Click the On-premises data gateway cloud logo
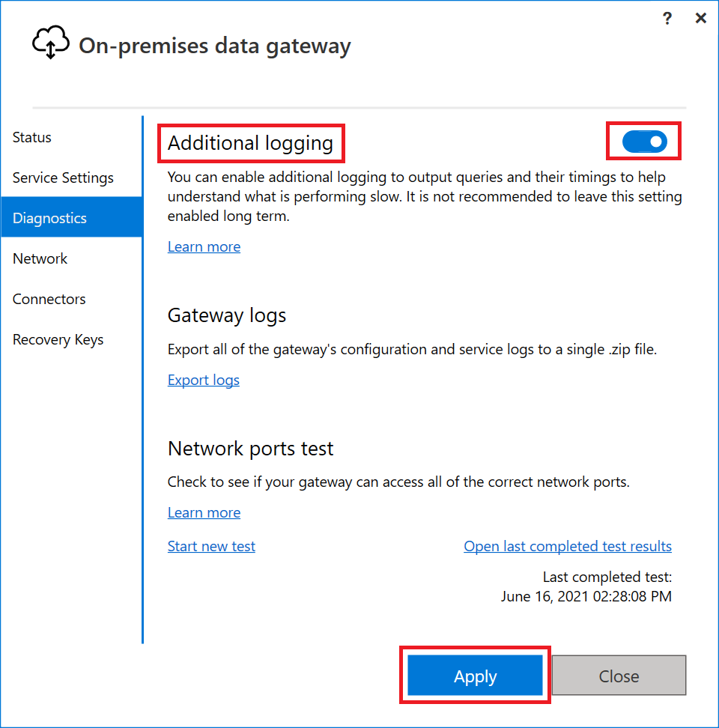 coord(50,43)
